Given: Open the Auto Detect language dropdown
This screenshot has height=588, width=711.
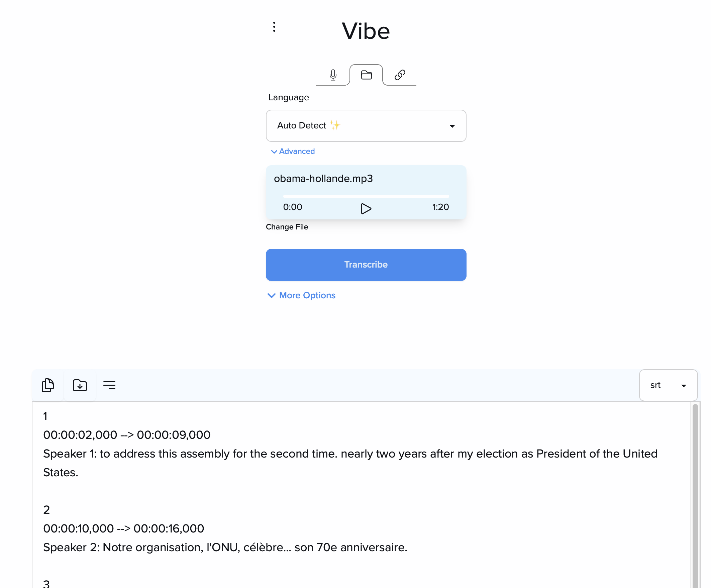Looking at the screenshot, I should (x=366, y=125).
